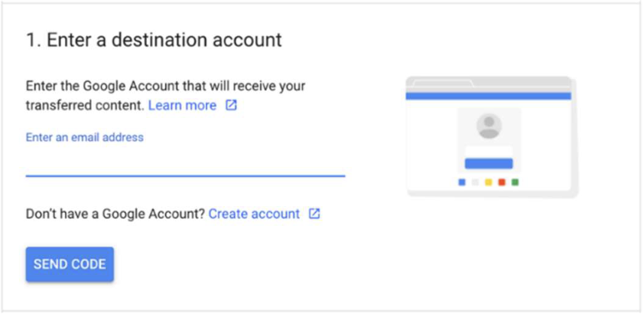The image size is (644, 314).
Task: Click the Learn more link
Action: click(x=182, y=106)
